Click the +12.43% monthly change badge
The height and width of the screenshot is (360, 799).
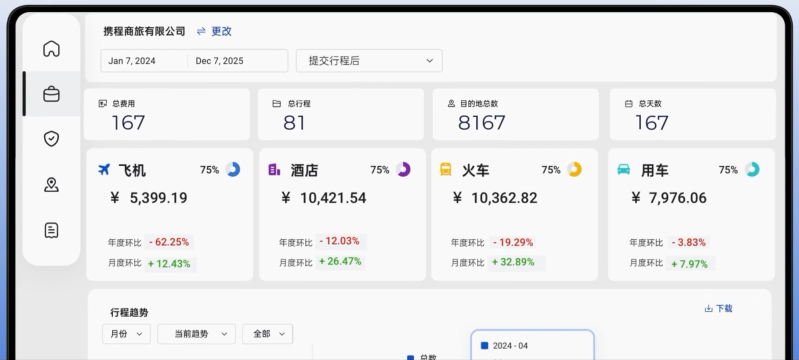click(170, 264)
